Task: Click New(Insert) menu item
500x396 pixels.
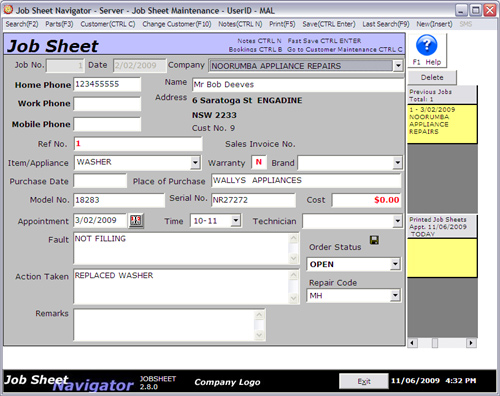Action: point(434,24)
